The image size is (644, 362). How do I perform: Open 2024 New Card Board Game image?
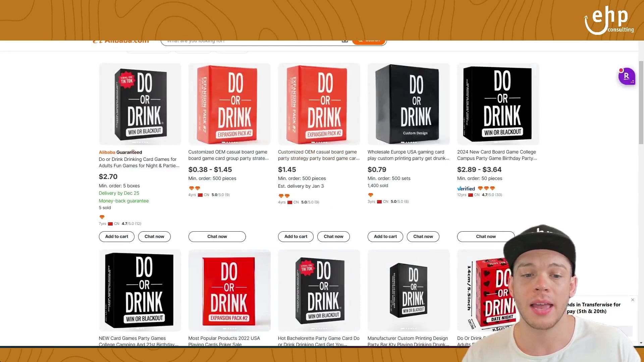coord(498,104)
